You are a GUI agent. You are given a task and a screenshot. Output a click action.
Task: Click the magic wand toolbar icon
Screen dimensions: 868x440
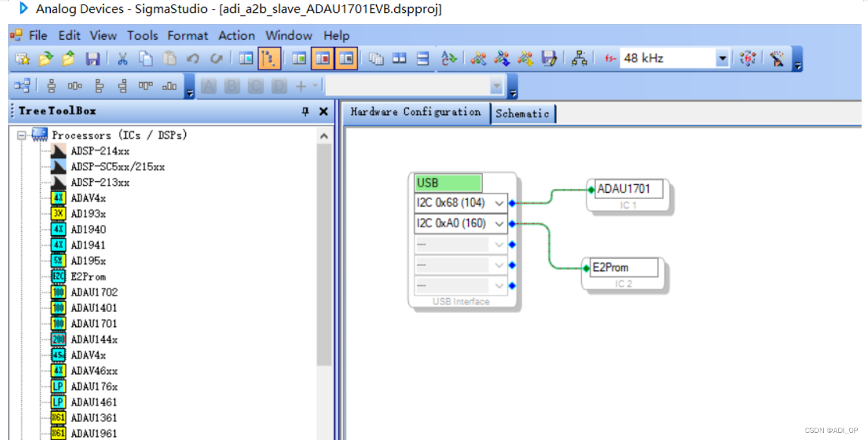pyautogui.click(x=778, y=58)
